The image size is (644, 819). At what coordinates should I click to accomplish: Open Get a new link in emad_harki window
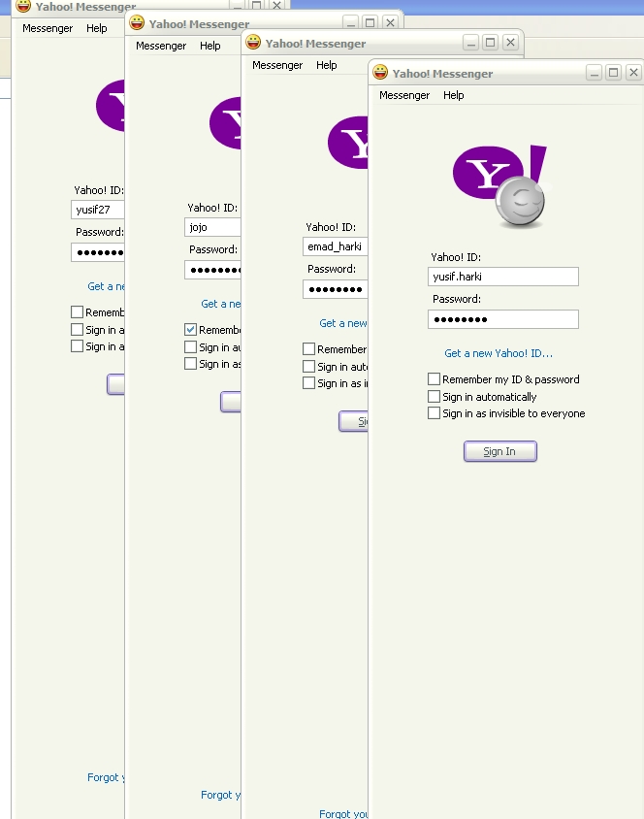click(x=343, y=323)
